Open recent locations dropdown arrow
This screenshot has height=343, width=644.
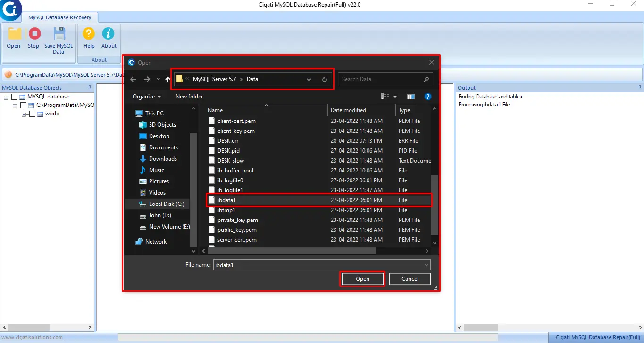tap(159, 79)
